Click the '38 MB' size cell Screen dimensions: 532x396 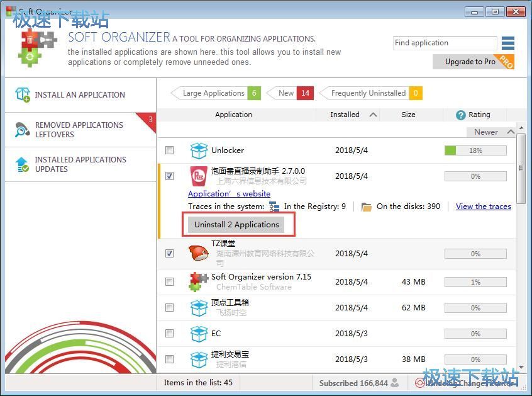point(414,359)
